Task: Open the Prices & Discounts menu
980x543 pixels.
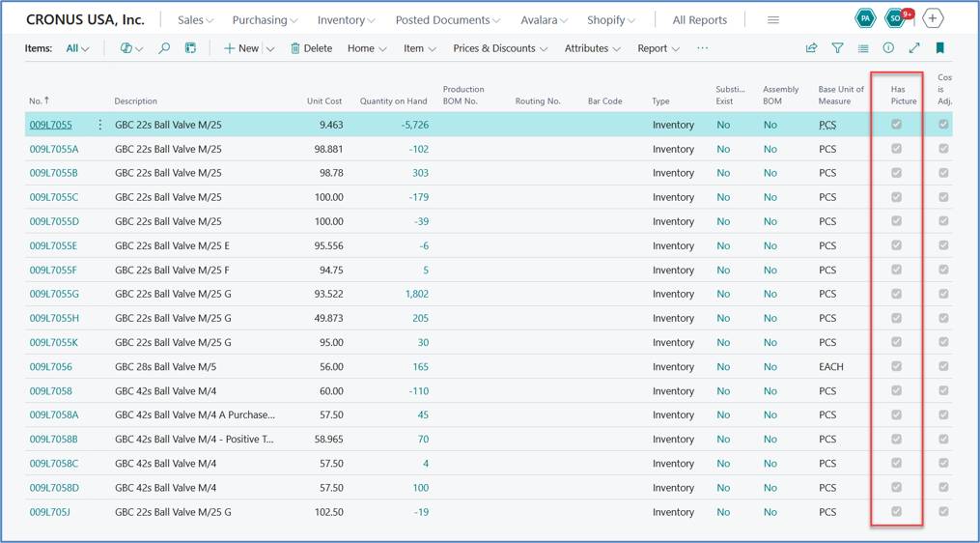Action: [x=500, y=48]
